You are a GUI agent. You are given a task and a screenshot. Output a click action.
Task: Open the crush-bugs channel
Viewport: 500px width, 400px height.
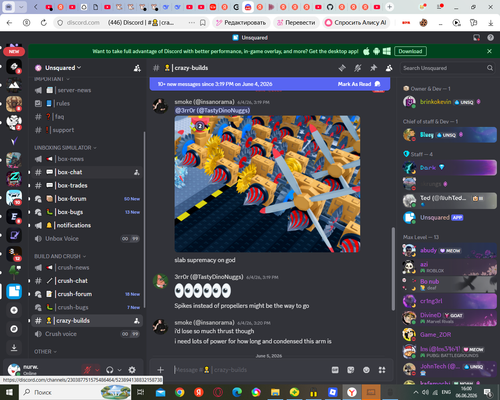click(87, 307)
